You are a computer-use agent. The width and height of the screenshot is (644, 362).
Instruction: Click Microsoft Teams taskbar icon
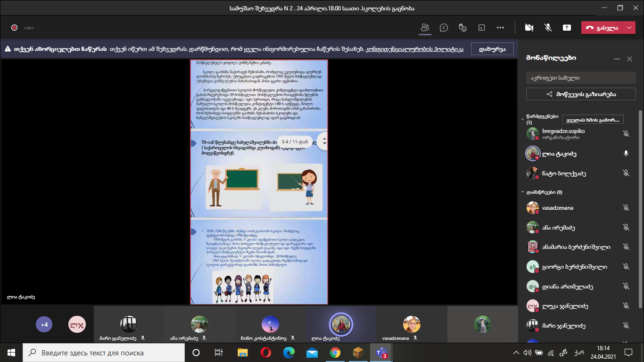click(x=381, y=353)
